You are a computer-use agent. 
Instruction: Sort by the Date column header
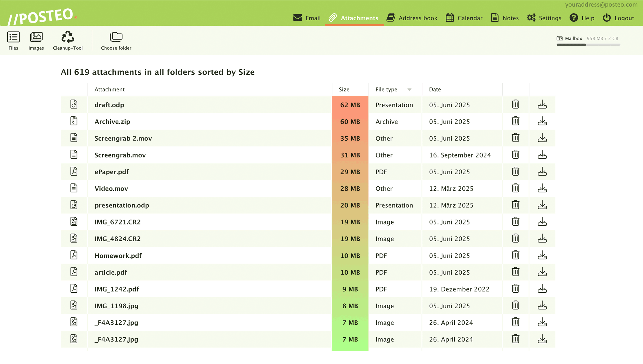click(x=435, y=90)
